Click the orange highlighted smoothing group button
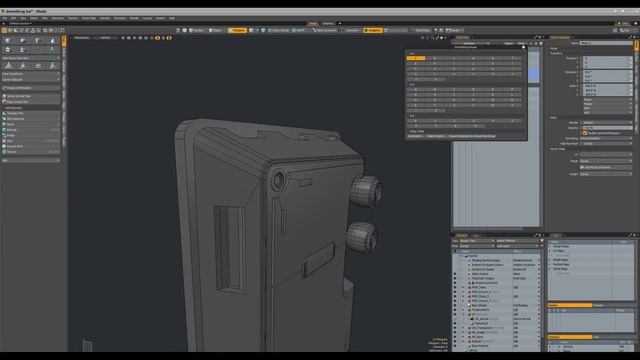This screenshot has width=640, height=360. pos(416,58)
